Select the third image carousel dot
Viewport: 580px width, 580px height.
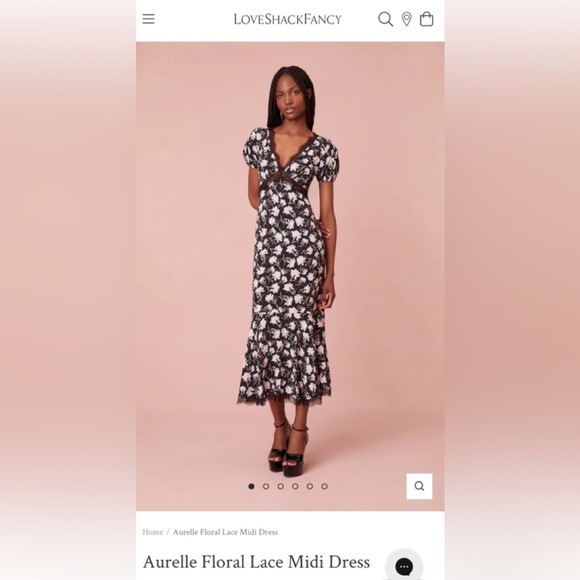pyautogui.click(x=280, y=486)
